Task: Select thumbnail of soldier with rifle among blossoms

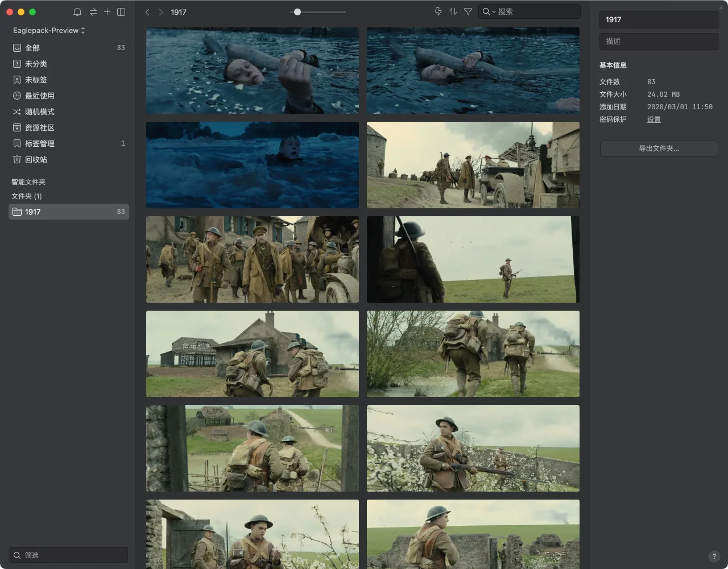Action: point(473,448)
